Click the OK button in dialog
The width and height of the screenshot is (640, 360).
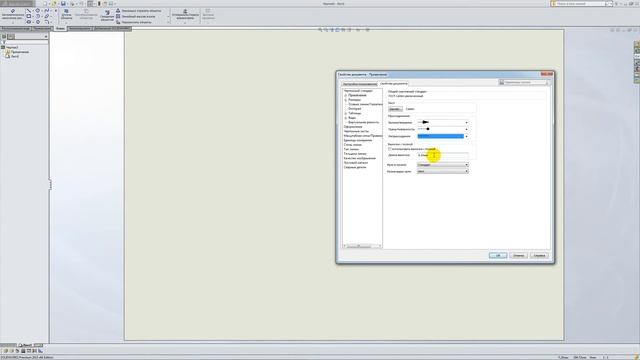pyautogui.click(x=498, y=256)
